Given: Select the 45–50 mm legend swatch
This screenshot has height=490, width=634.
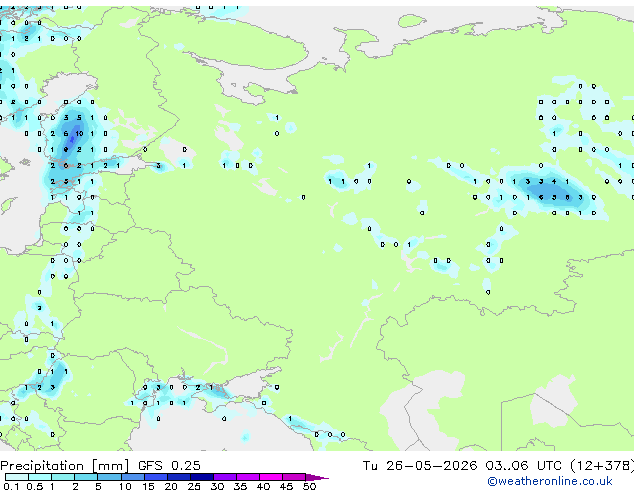Looking at the screenshot, I should pyautogui.click(x=294, y=477).
